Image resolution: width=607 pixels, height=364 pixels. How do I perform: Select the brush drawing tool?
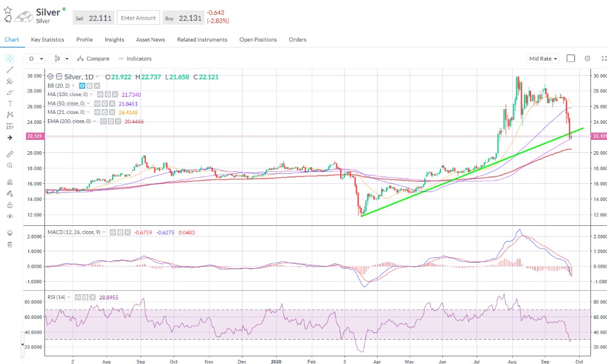point(9,92)
